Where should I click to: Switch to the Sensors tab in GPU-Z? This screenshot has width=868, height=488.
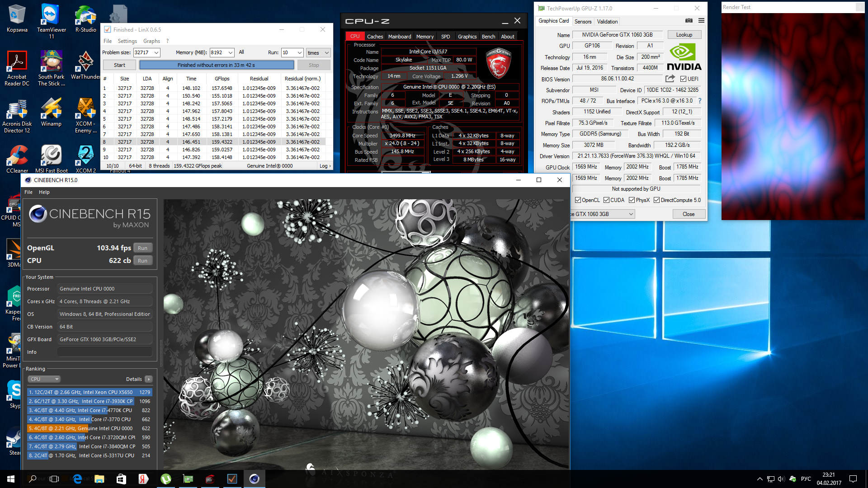pos(583,21)
